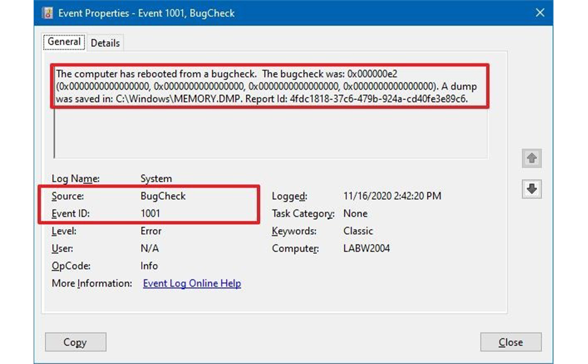
Task: Click the Event Properties title bar icon
Action: tap(48, 13)
